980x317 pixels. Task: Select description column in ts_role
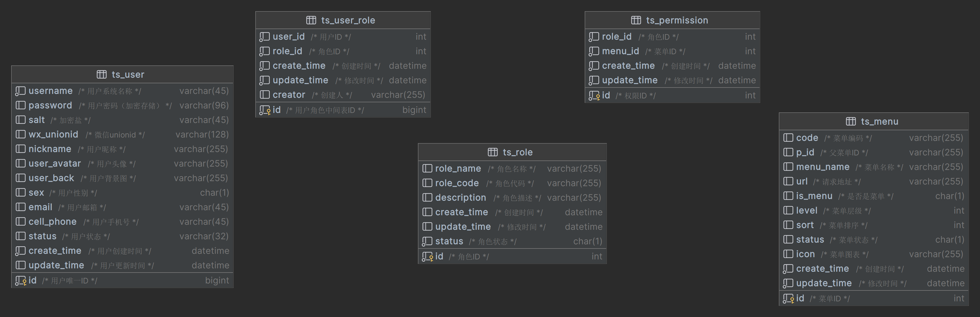460,198
